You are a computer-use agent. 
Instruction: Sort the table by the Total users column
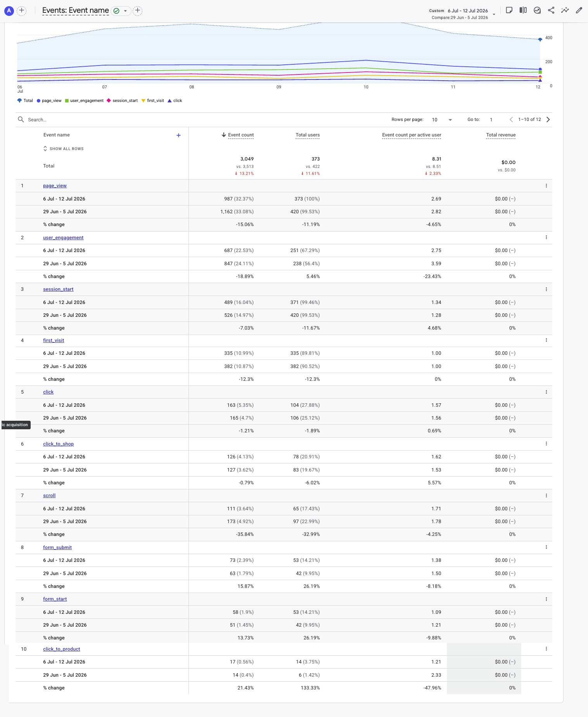[x=308, y=135]
